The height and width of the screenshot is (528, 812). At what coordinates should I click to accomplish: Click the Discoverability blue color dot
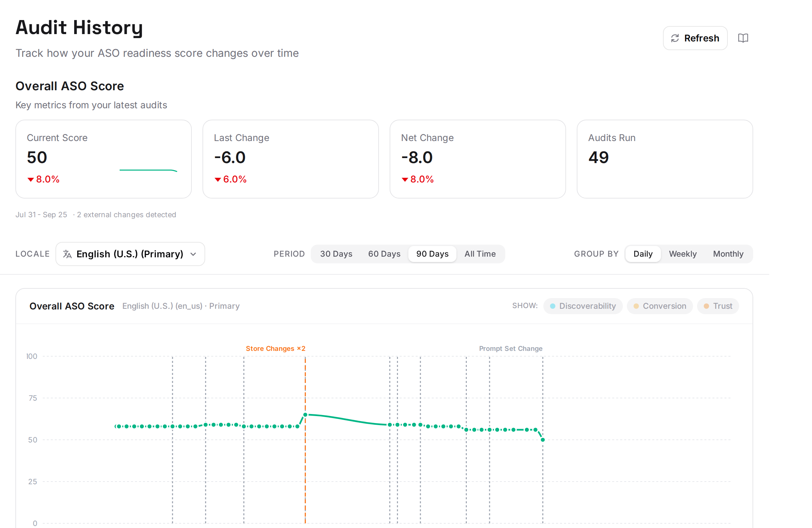553,306
